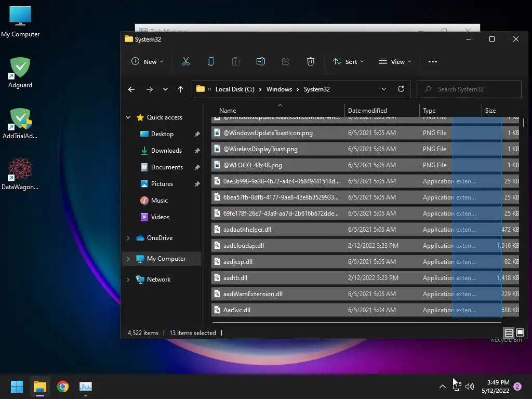Open the See more three-dots menu
The image size is (532, 399).
433,61
